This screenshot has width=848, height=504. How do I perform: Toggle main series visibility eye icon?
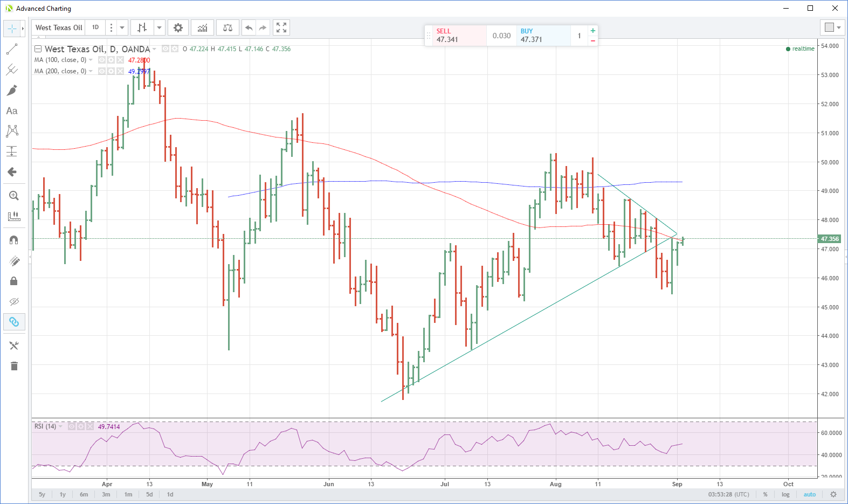click(166, 49)
